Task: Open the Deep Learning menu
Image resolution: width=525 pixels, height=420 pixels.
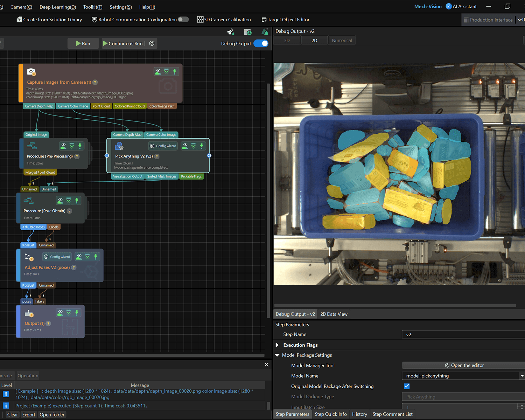Action: click(x=57, y=7)
